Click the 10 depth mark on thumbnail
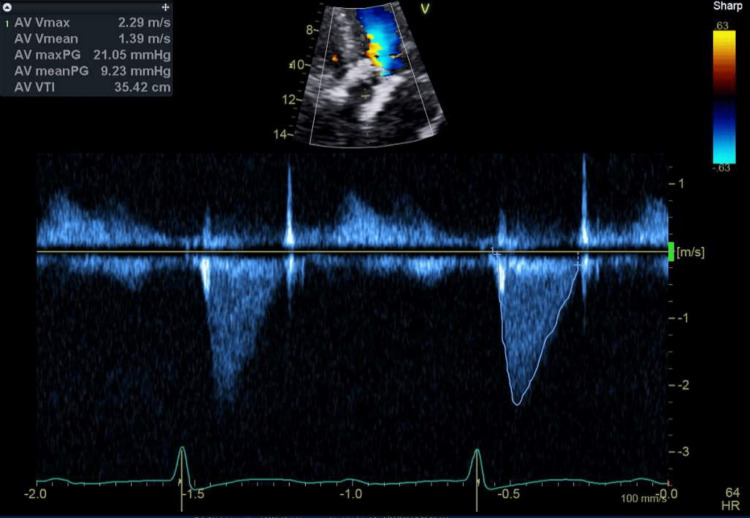 (x=298, y=65)
